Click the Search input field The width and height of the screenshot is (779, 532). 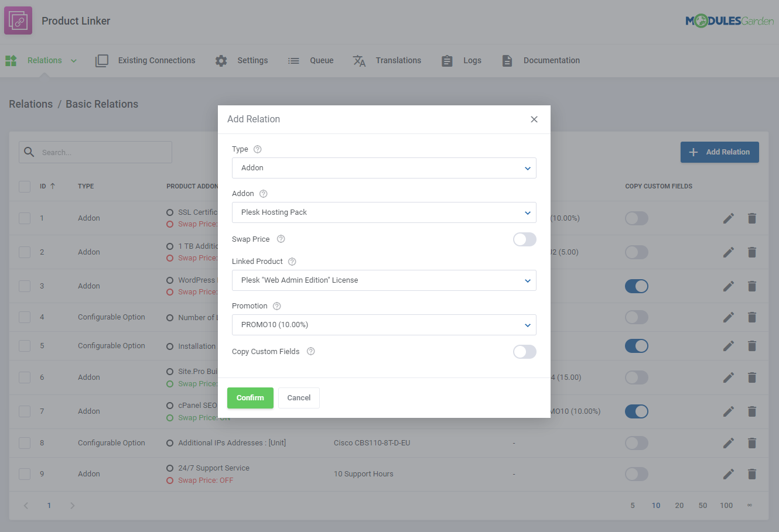pos(95,152)
